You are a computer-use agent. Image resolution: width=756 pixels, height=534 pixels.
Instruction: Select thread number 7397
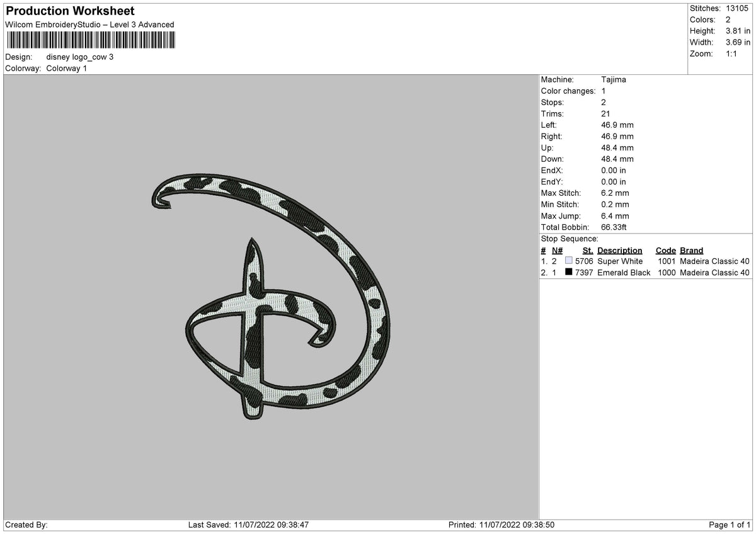point(584,273)
